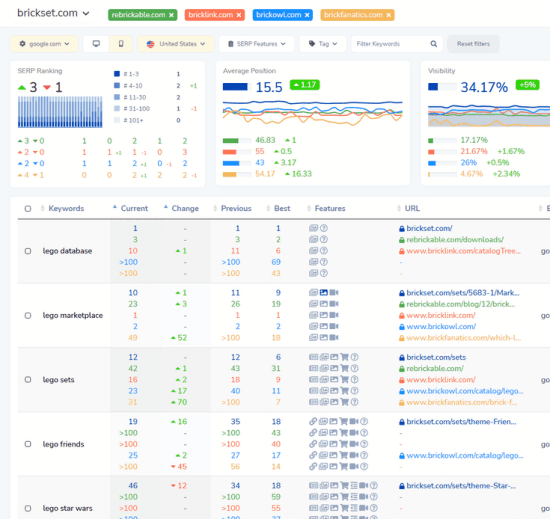Remove bricklink.com competitor tag
Screen dimensions: 550x519
[x=239, y=15]
